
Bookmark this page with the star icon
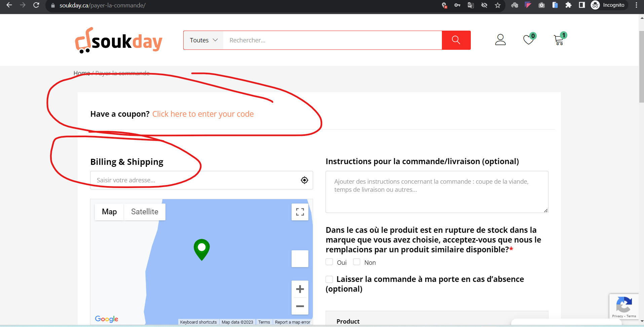coord(498,5)
